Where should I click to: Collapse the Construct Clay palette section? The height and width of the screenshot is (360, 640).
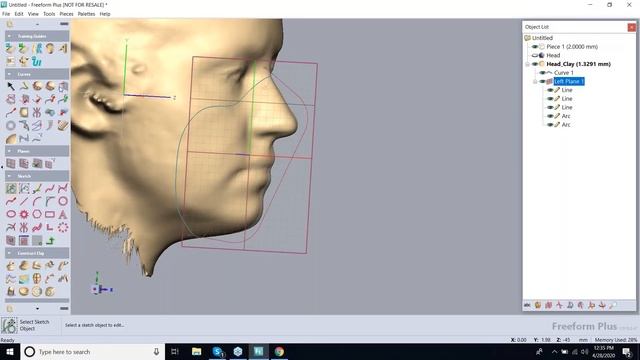coord(9,253)
